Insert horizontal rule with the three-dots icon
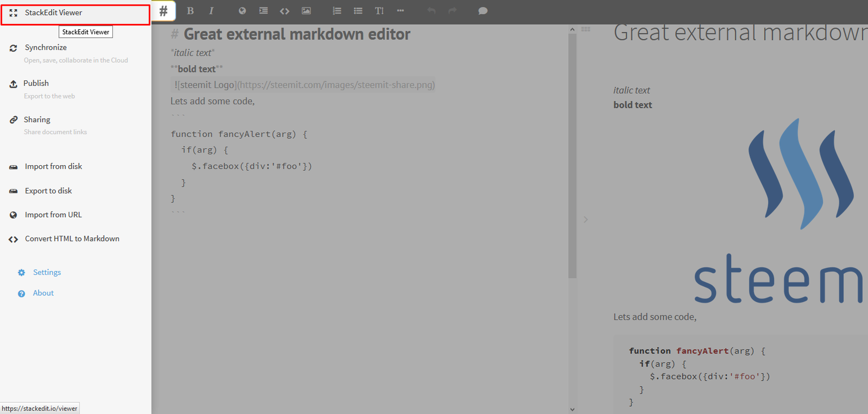Screen dimensions: 868x414 pos(401,11)
